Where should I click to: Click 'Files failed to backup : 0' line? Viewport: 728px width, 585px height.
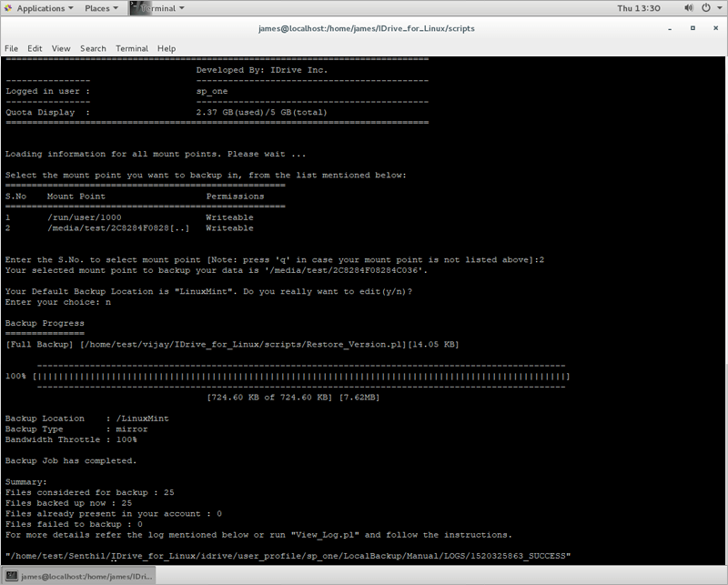(x=74, y=524)
